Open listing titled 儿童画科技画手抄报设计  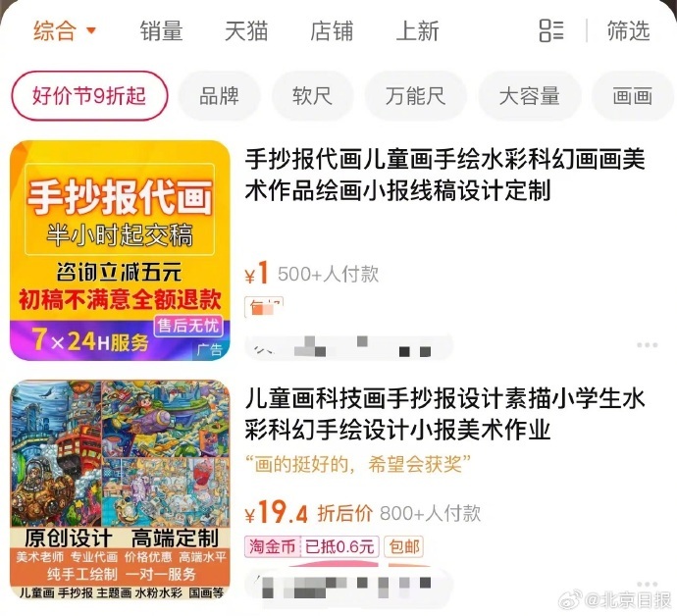click(x=444, y=414)
